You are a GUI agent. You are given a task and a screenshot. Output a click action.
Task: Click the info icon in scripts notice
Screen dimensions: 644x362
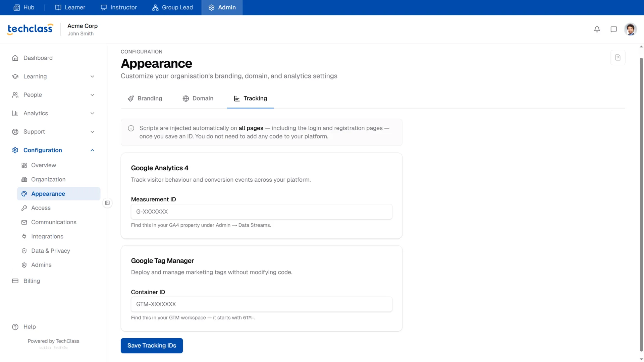pyautogui.click(x=131, y=128)
